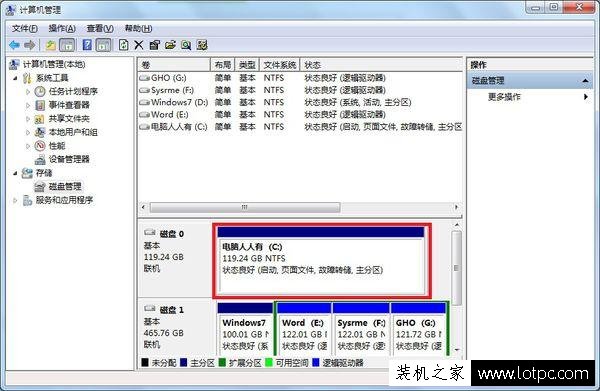This screenshot has width=600, height=391.
Task: Click the 磁盘 0 disk icon
Action: pyautogui.click(x=150, y=233)
